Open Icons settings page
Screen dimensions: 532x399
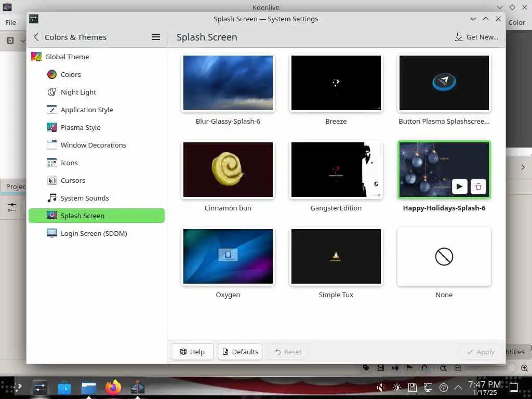pyautogui.click(x=97, y=163)
